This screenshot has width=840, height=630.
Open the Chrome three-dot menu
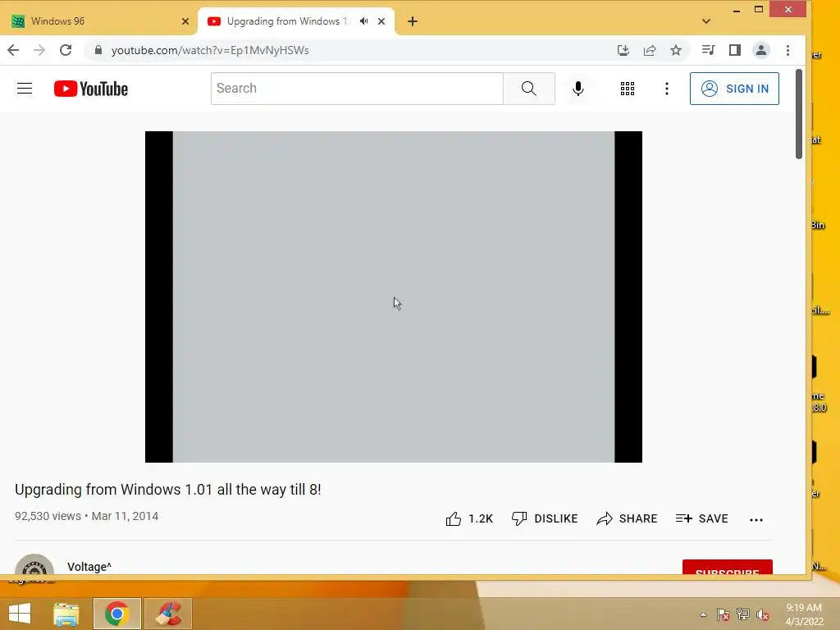[x=787, y=50]
